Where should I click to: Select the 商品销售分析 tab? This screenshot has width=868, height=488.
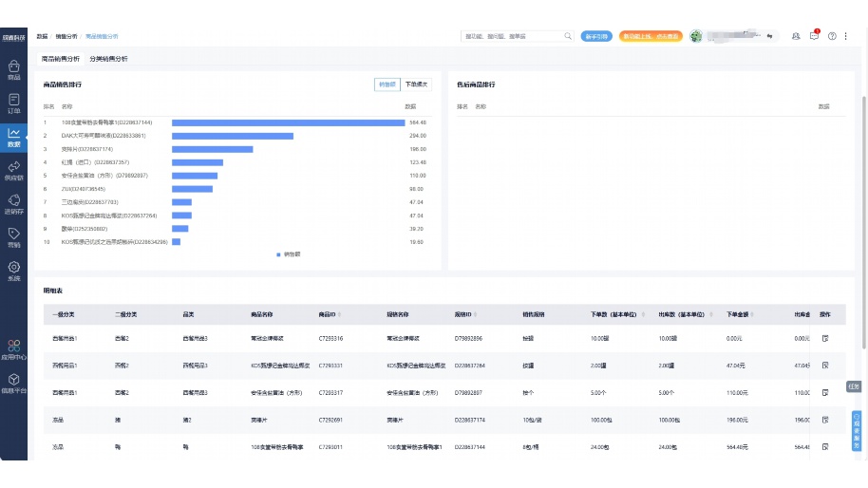tap(60, 59)
